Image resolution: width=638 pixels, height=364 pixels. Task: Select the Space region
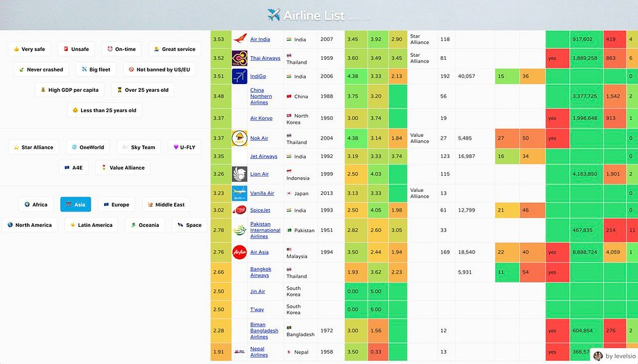[x=189, y=224]
